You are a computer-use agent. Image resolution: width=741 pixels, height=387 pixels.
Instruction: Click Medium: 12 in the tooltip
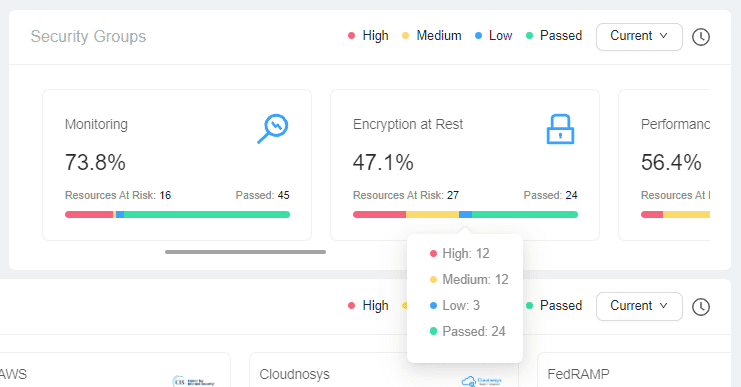pos(469,280)
